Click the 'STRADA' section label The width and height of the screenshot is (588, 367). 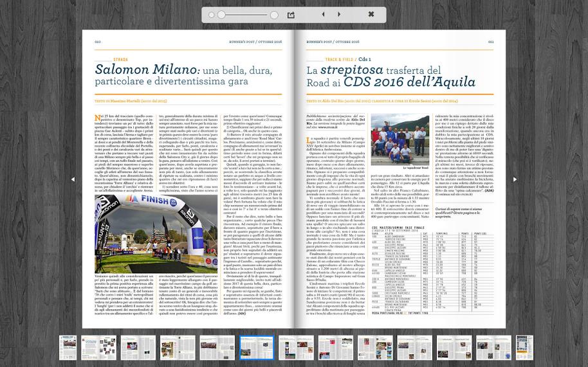pyautogui.click(x=121, y=60)
